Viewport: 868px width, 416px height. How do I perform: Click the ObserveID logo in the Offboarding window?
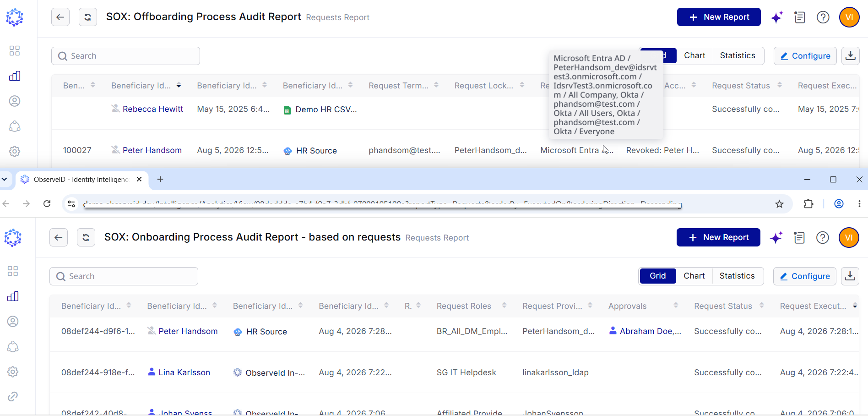[x=15, y=17]
